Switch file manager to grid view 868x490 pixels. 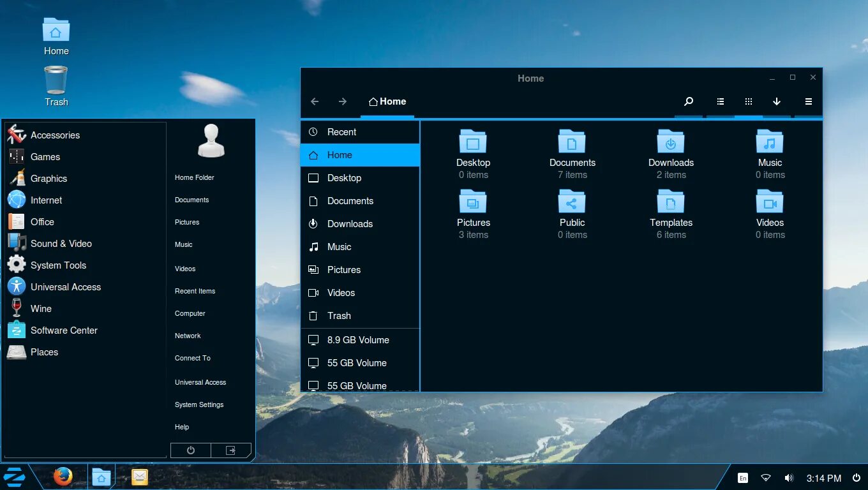coord(749,101)
